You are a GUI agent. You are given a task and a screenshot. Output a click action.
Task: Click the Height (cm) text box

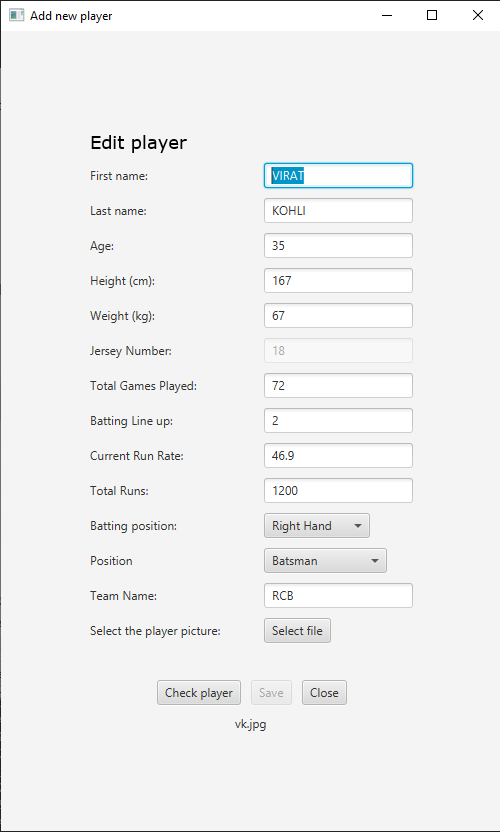(339, 281)
